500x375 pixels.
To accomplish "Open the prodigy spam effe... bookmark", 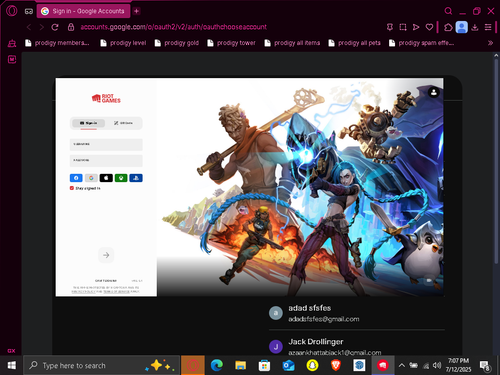I will point(421,43).
